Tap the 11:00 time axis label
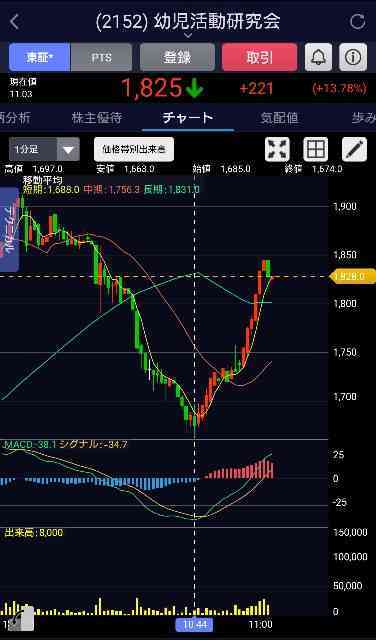 click(x=261, y=624)
